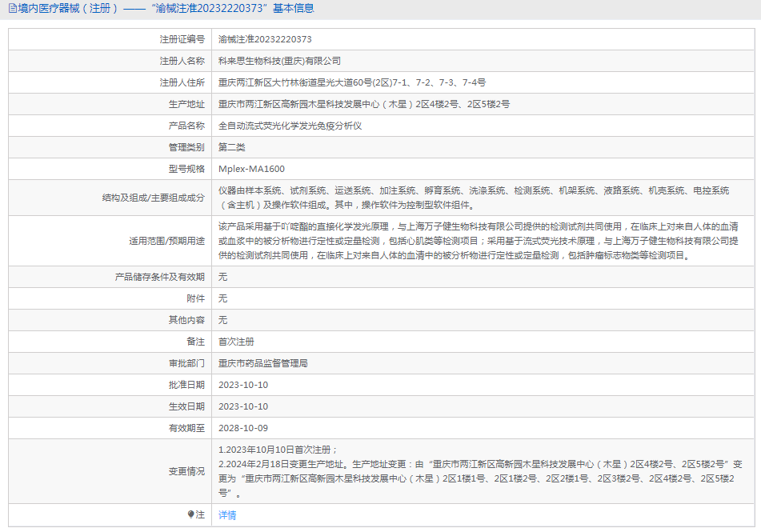The height and width of the screenshot is (532, 761).
Task: Click the 管理类别 label
Action: coord(186,147)
